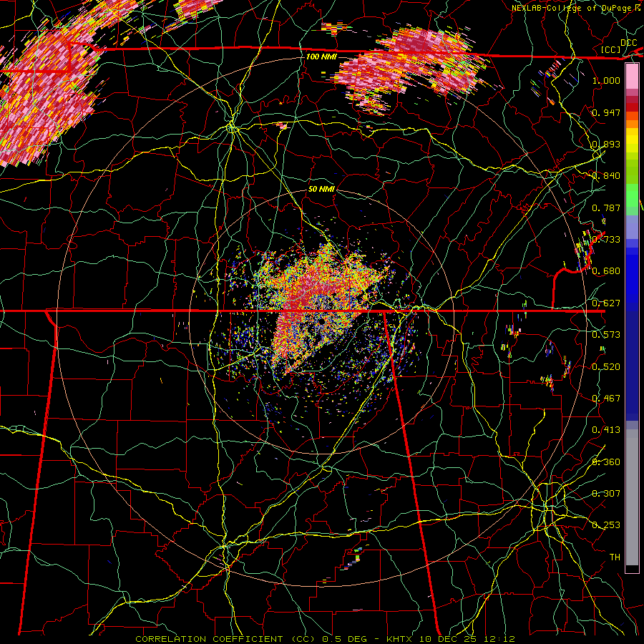Select the 0.680 legend value
This screenshot has width=644, height=644.
(x=606, y=271)
